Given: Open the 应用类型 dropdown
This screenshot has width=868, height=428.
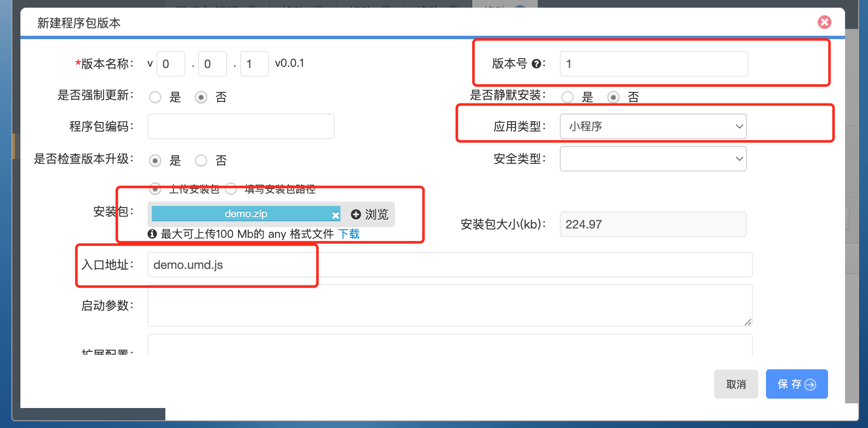Looking at the screenshot, I should pos(653,126).
